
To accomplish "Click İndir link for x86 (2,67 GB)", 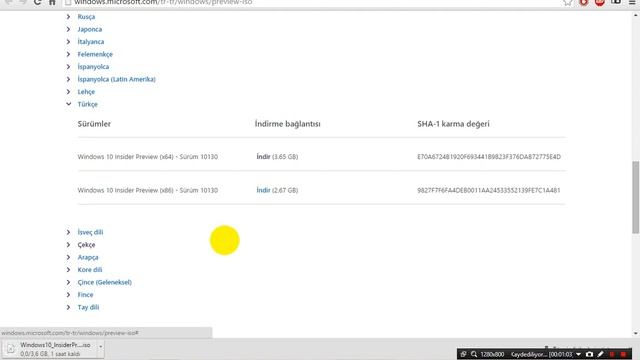I will (x=263, y=190).
